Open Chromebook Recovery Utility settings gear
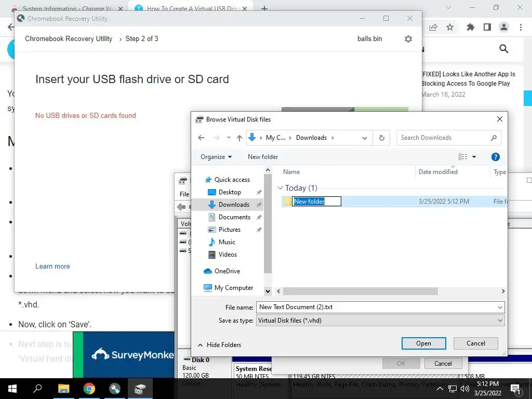 point(408,39)
